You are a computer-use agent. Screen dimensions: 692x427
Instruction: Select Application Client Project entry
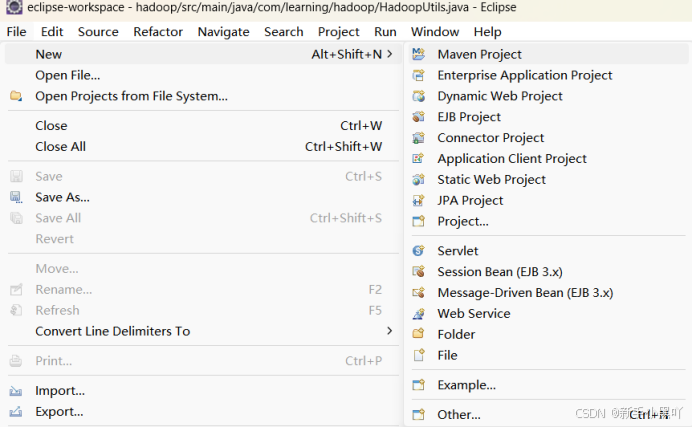[x=548, y=158]
